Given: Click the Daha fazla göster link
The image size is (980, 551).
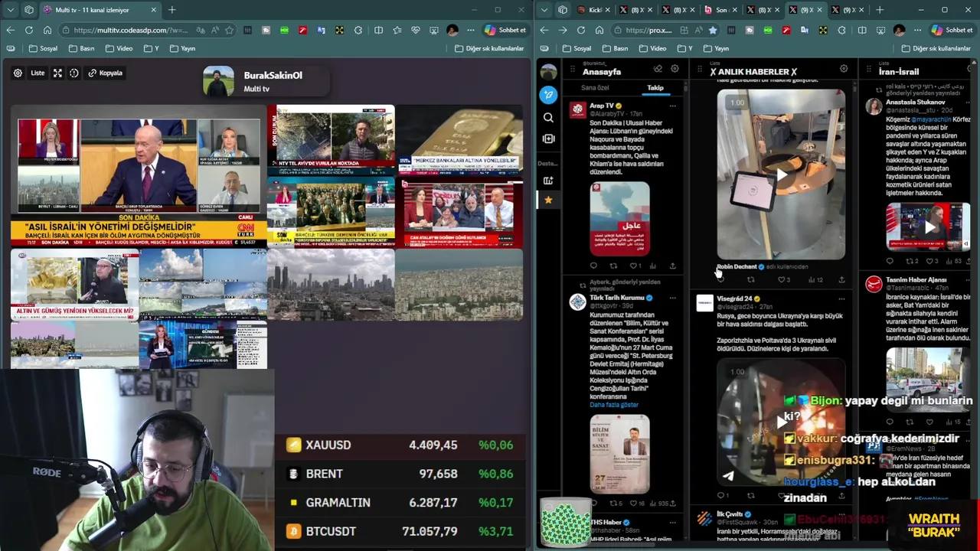Looking at the screenshot, I should click(x=614, y=405).
